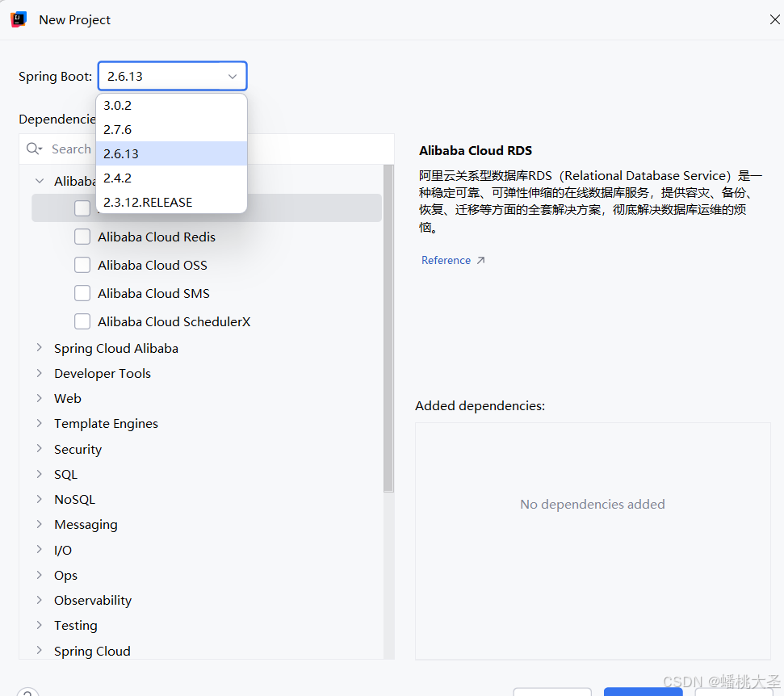Click the IntelliJ IDEA logo icon
The width and height of the screenshot is (784, 696).
tap(19, 19)
